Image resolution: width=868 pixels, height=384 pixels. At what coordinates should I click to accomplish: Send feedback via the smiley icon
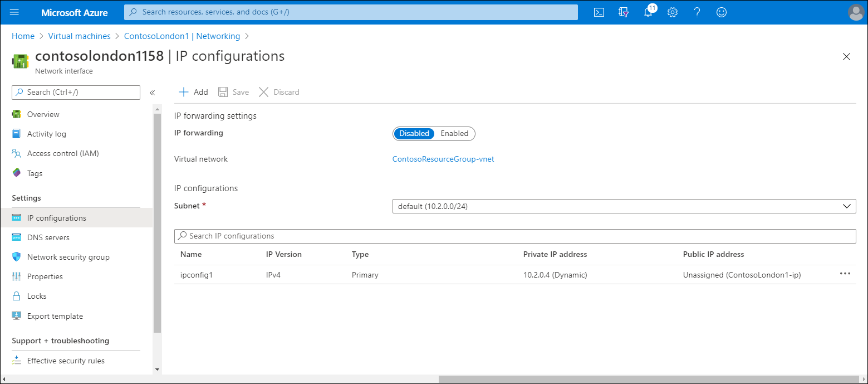pos(721,12)
